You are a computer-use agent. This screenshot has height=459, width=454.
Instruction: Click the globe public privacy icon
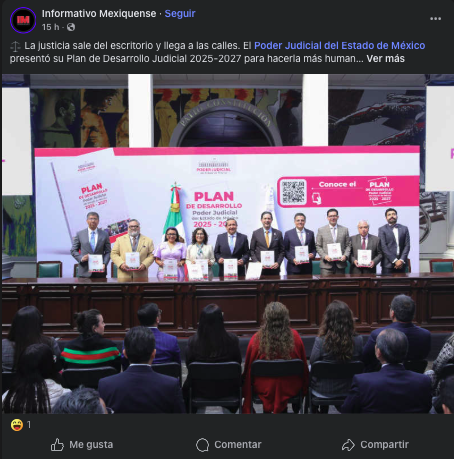71,27
